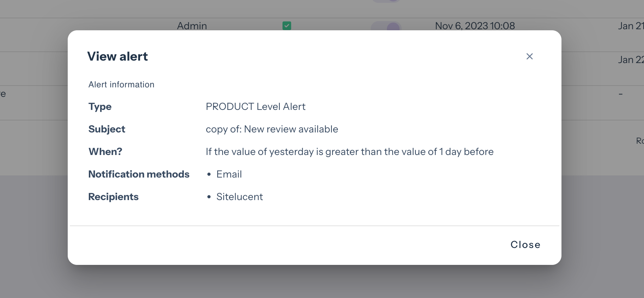Click the When? field label
The image size is (644, 298).
(x=105, y=151)
